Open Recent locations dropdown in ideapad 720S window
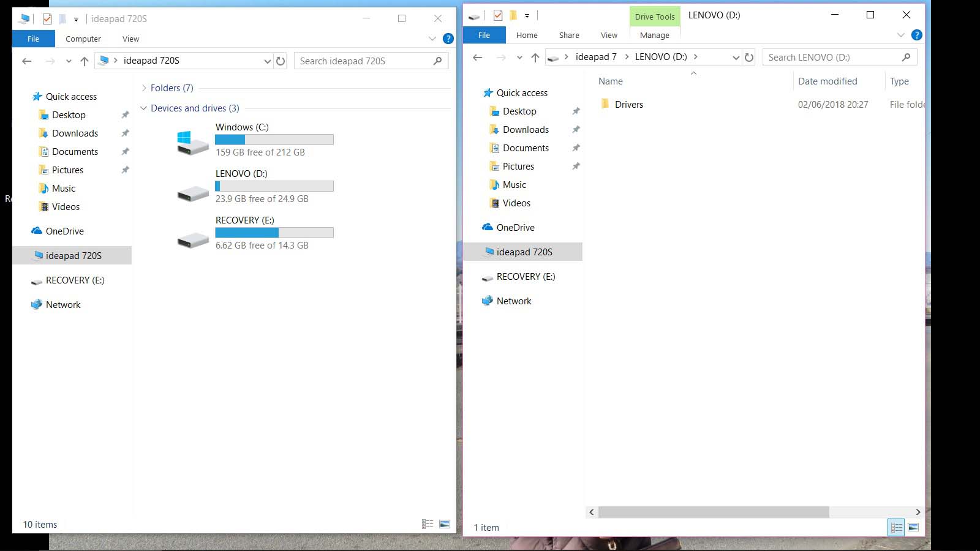 tap(69, 61)
